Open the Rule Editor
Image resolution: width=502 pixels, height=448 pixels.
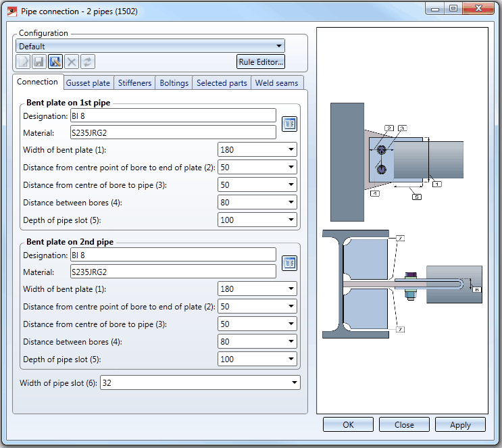tap(261, 62)
